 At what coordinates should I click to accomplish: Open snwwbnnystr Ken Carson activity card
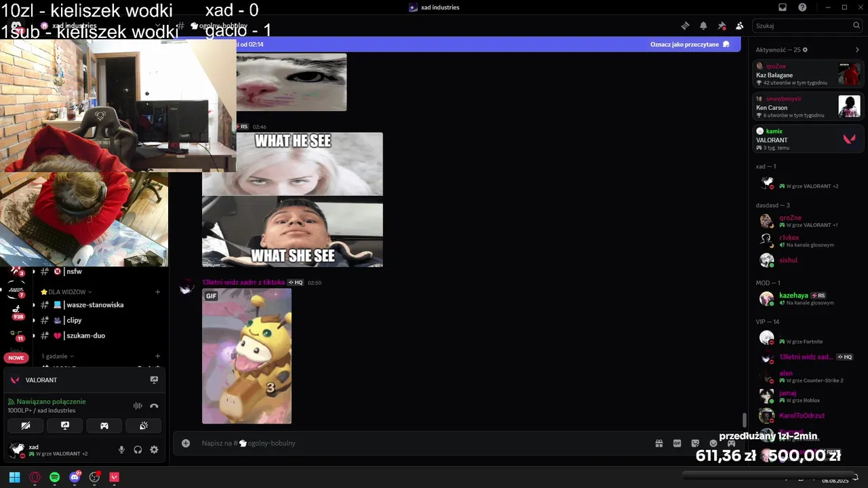(808, 106)
